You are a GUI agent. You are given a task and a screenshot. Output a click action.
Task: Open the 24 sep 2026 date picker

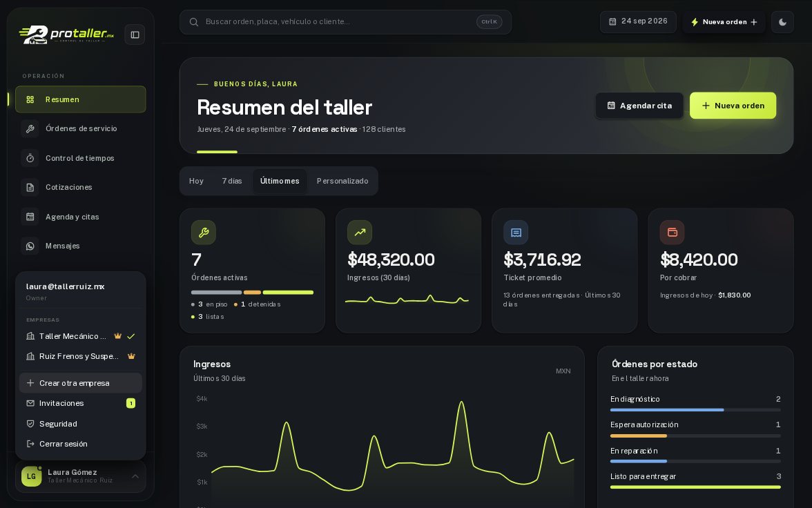coord(638,22)
